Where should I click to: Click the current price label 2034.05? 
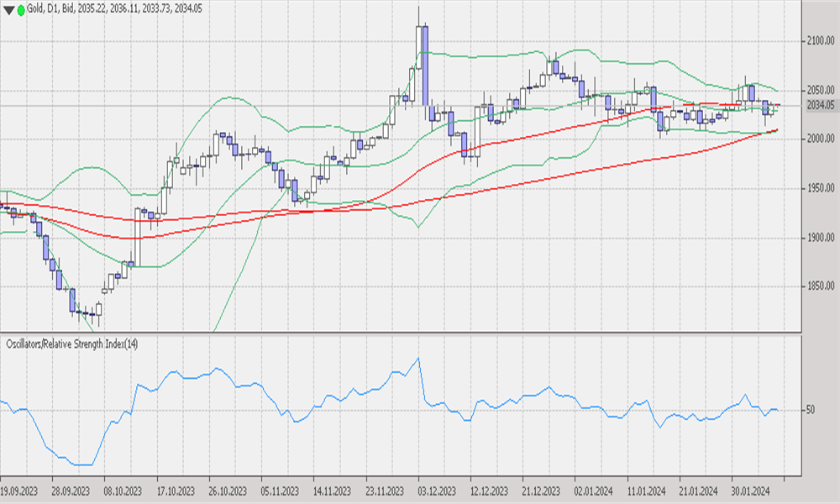(x=820, y=105)
